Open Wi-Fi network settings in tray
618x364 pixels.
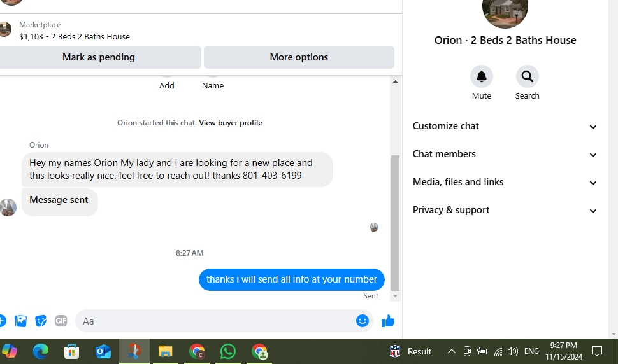coord(498,351)
